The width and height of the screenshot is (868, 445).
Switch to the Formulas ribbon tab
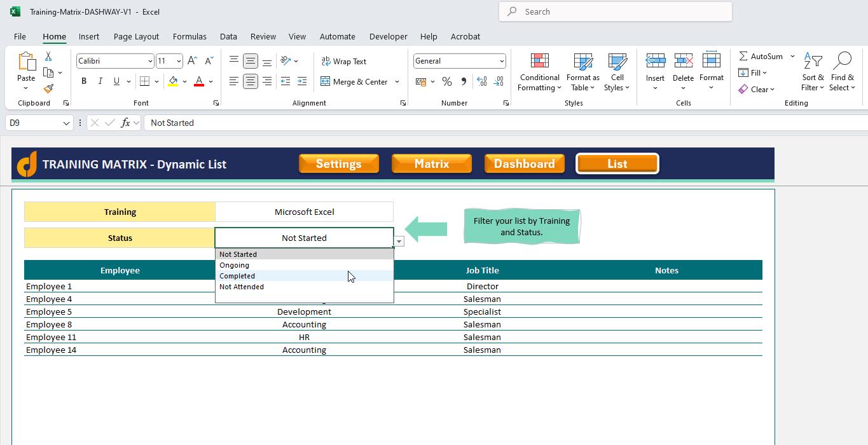coord(189,36)
